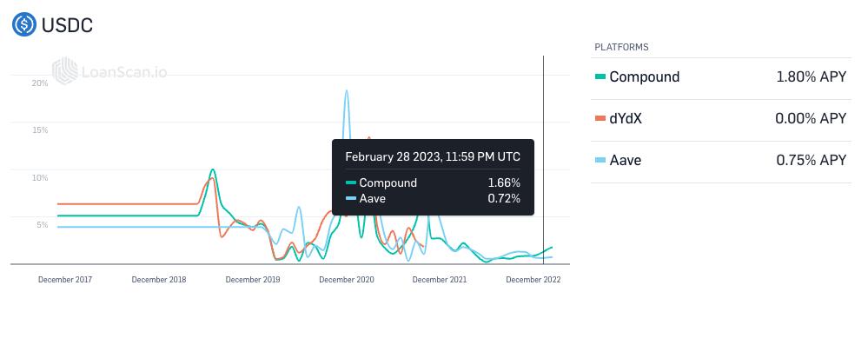Click the USDC heading text
868x345 pixels.
67,25
